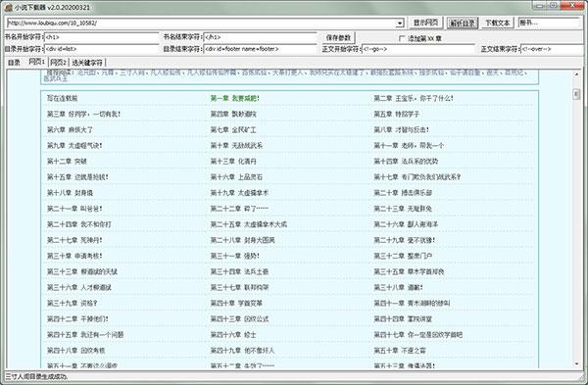This screenshot has width=588, height=385.
Task: Click the 目录开始字符 field with div id=list
Action: 102,49
